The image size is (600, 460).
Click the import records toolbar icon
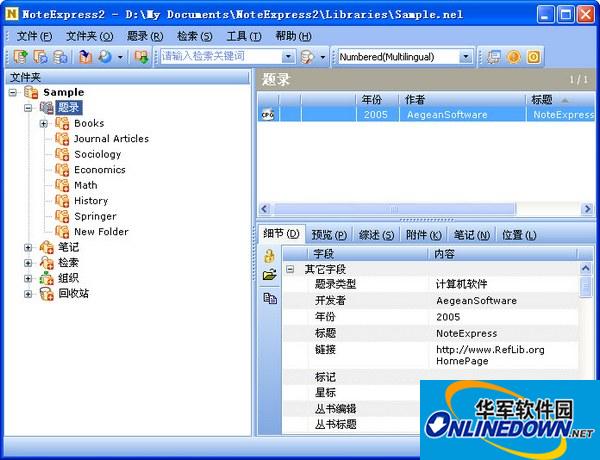[x=85, y=57]
